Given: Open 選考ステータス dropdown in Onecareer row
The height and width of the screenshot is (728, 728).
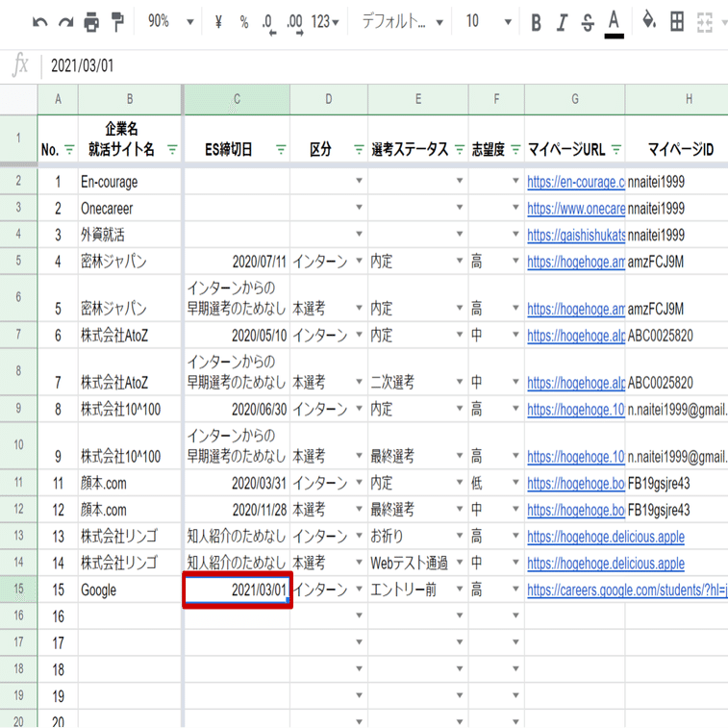Looking at the screenshot, I should pyautogui.click(x=460, y=207).
